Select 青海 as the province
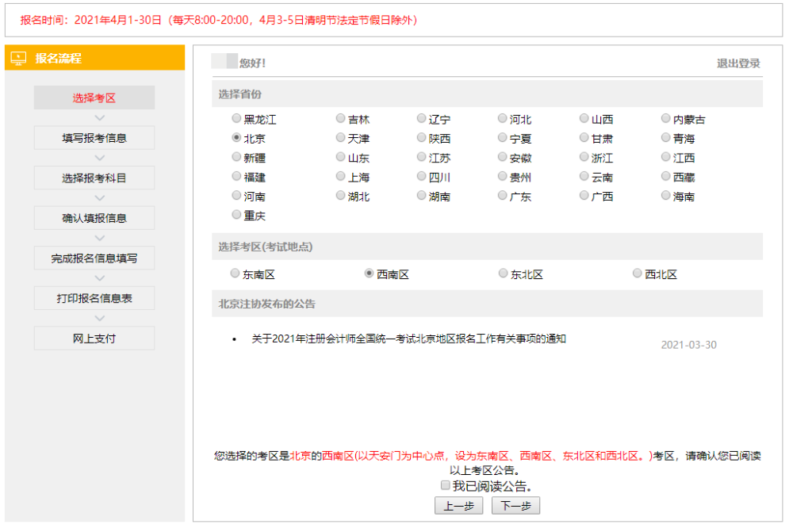 [x=665, y=137]
